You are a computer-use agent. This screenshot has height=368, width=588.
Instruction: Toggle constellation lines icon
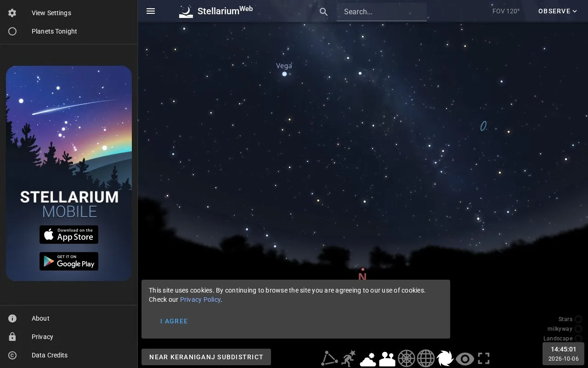tap(329, 358)
